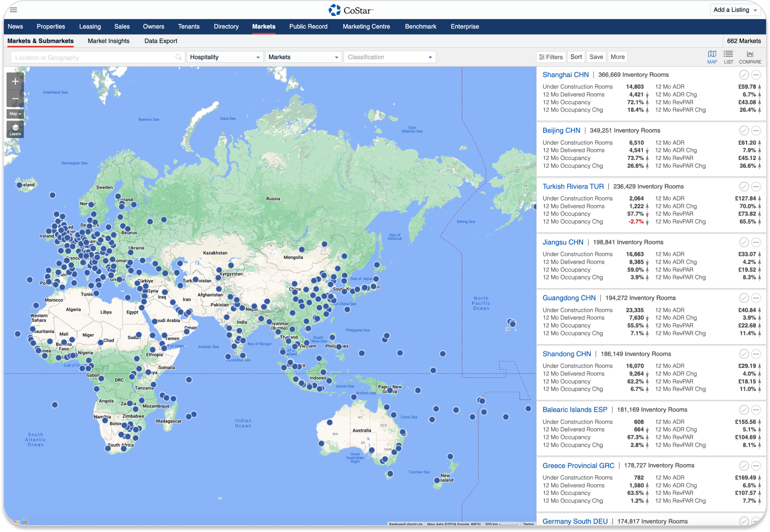Open the Map type dropdown
The width and height of the screenshot is (770, 532).
[x=15, y=113]
